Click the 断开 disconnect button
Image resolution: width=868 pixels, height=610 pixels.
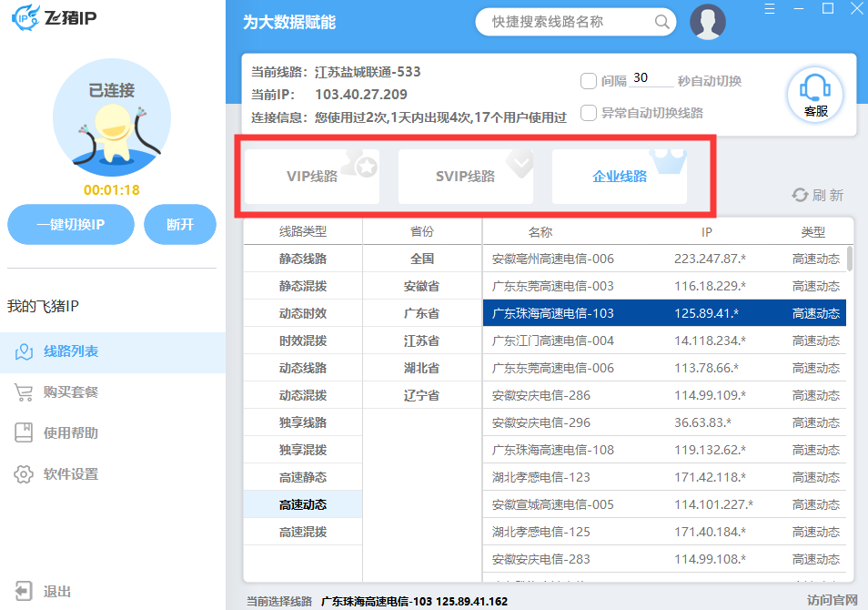coord(180,225)
